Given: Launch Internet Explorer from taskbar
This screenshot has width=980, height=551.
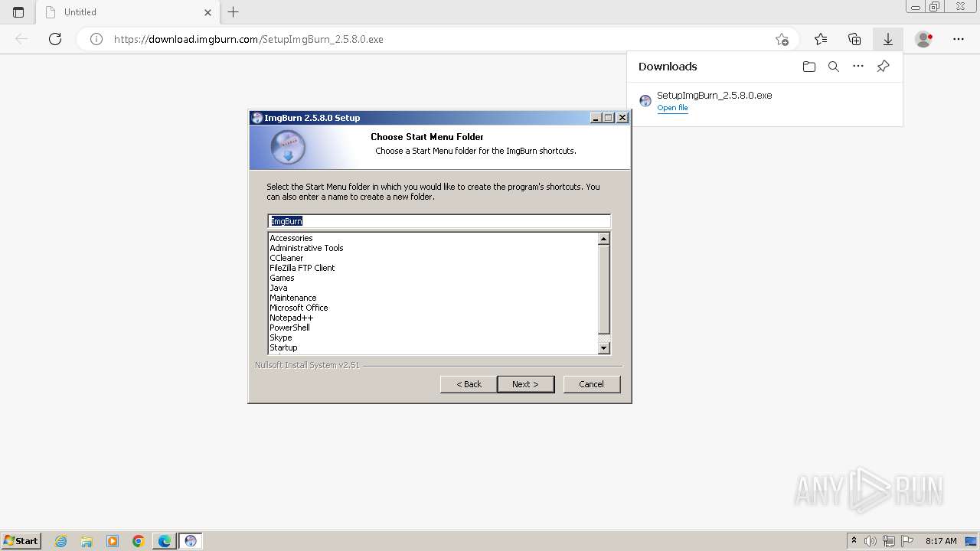Looking at the screenshot, I should pos(61,541).
